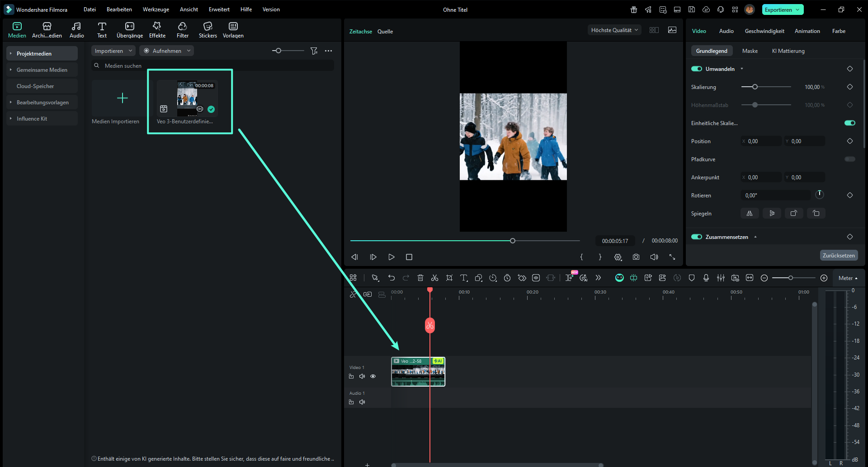
Task: Click the undo arrow in timeline toolbar
Action: (392, 278)
